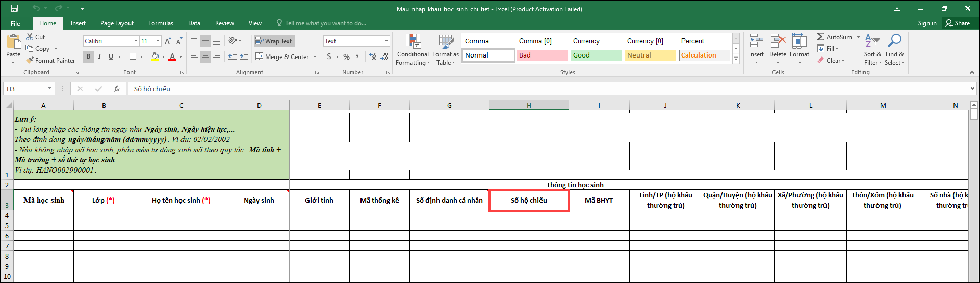
Task: Toggle Italic formatting
Action: point(99,56)
